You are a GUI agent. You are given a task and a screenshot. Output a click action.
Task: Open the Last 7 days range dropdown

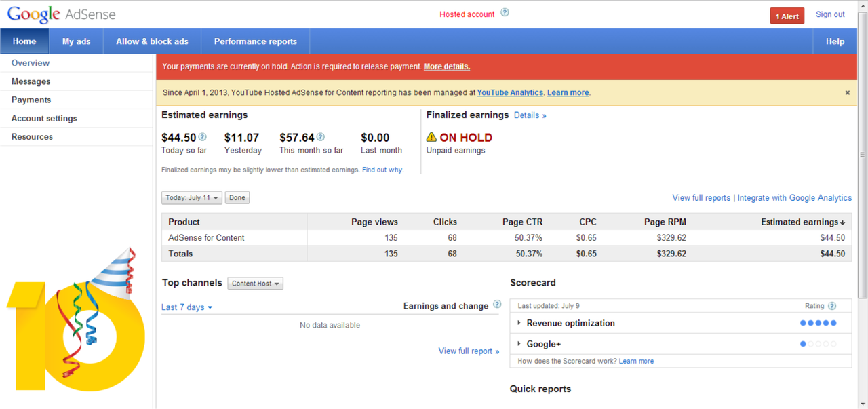[x=186, y=307]
